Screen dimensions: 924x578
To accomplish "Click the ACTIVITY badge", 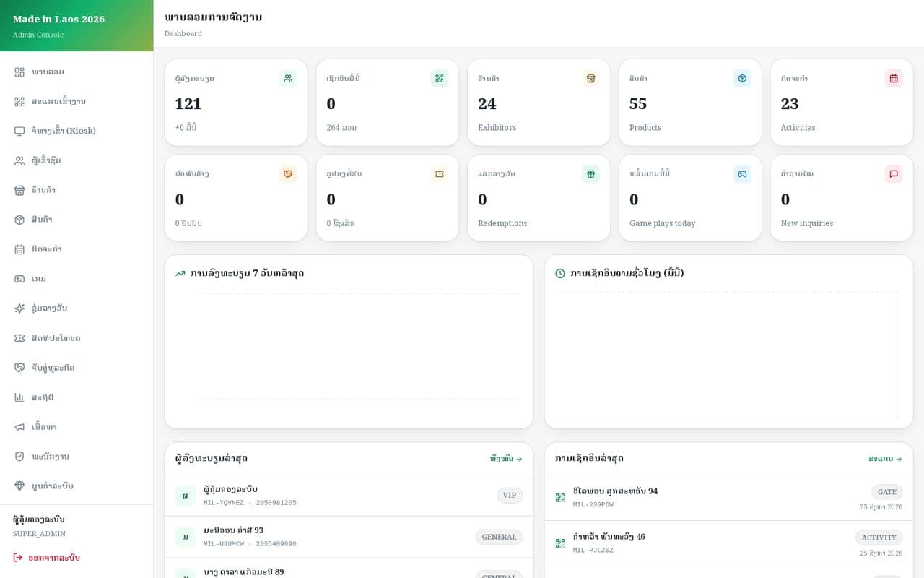I will (879, 538).
